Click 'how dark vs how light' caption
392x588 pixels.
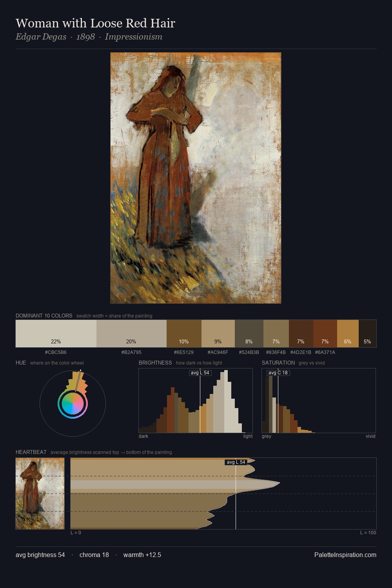tap(199, 363)
